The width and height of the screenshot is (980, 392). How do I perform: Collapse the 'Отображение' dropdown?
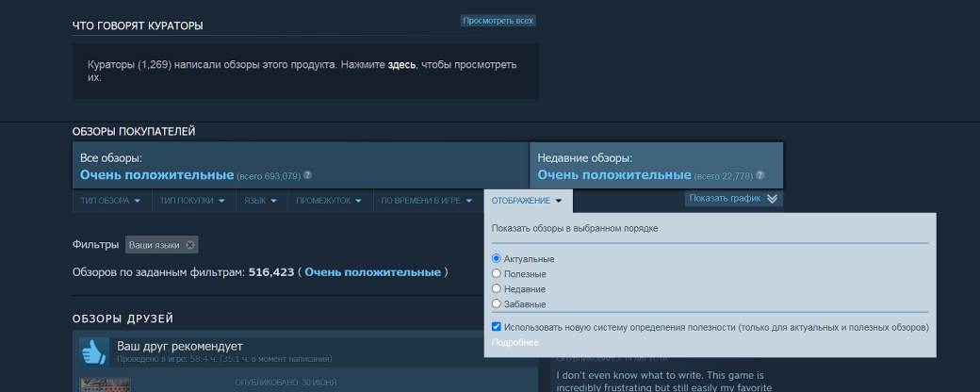click(528, 201)
